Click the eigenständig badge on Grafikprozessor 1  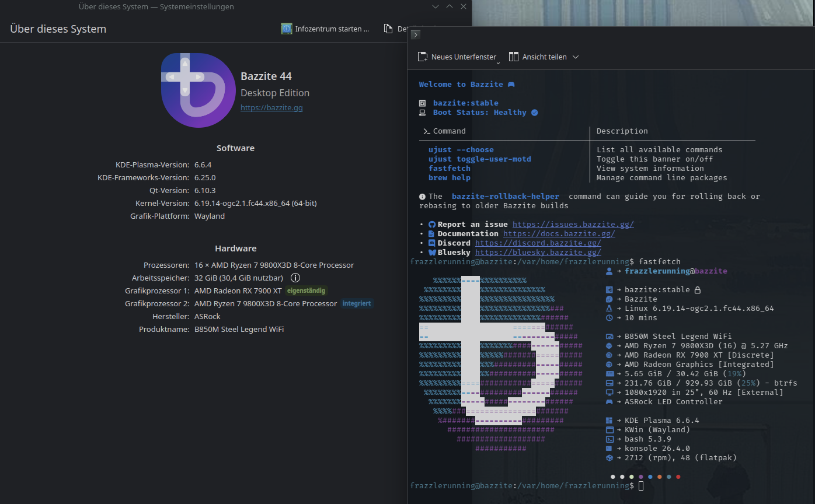(x=307, y=290)
